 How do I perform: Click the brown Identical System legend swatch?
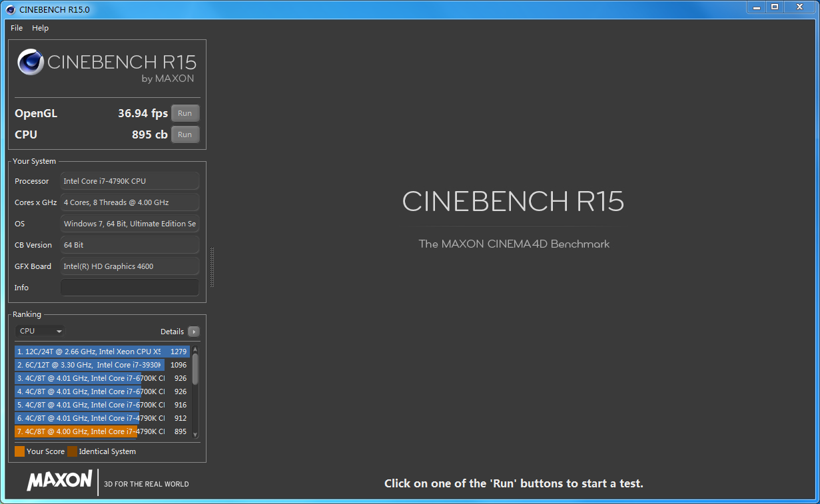pos(72,451)
